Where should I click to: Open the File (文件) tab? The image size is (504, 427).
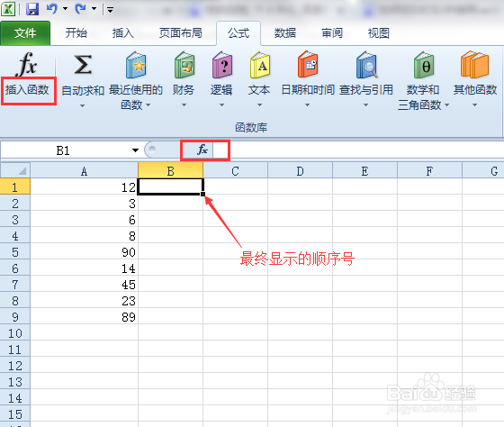pyautogui.click(x=25, y=33)
